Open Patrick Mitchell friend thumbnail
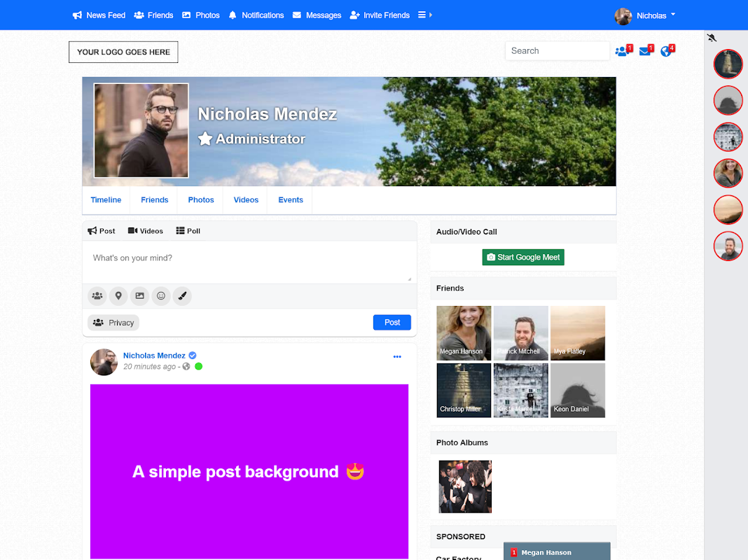748x560 pixels. (521, 333)
